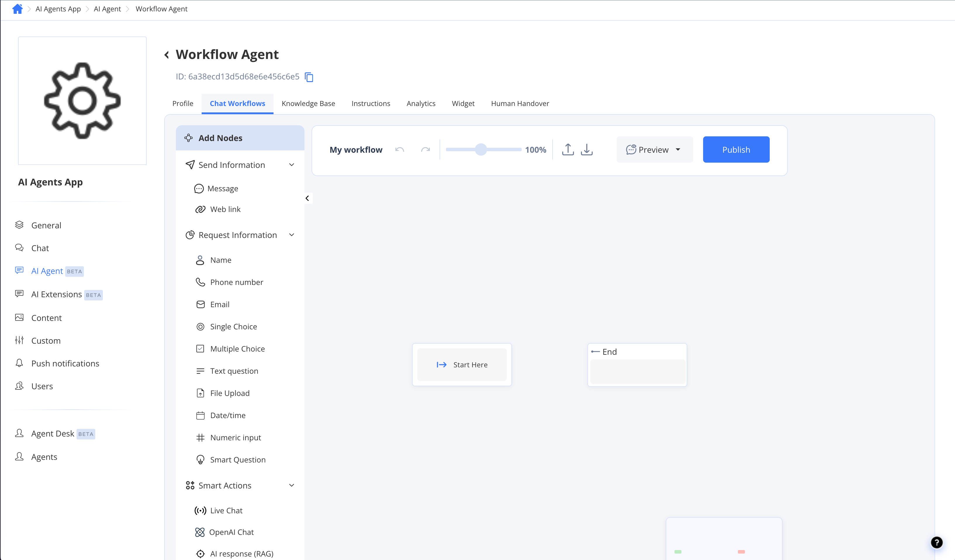The image size is (955, 560).
Task: Click the 100% zoom value
Action: click(535, 149)
